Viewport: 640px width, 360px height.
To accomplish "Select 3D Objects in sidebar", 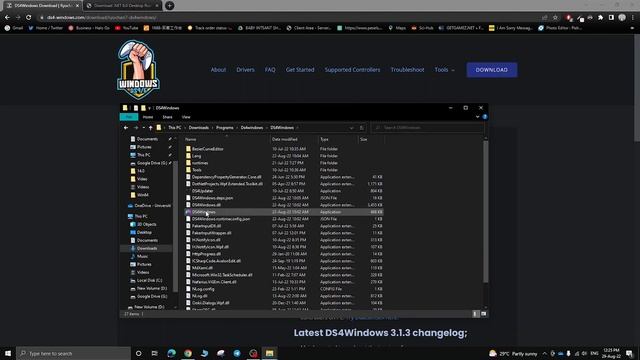I will [147, 224].
